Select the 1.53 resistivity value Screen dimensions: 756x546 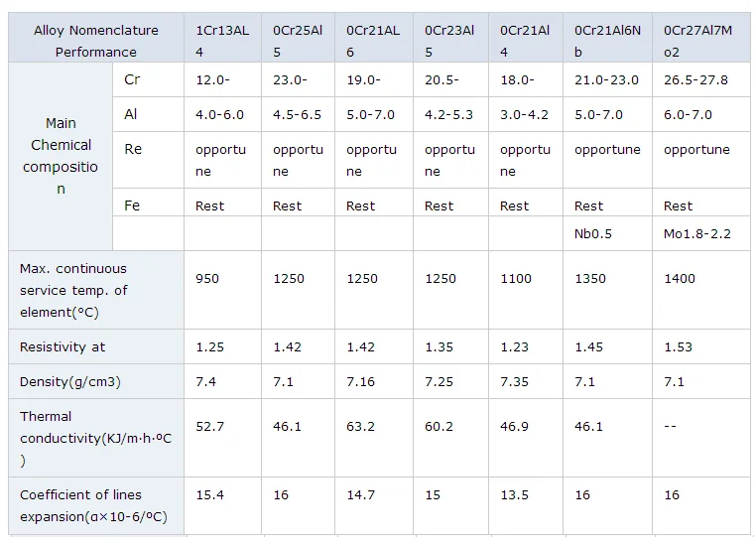point(680,347)
